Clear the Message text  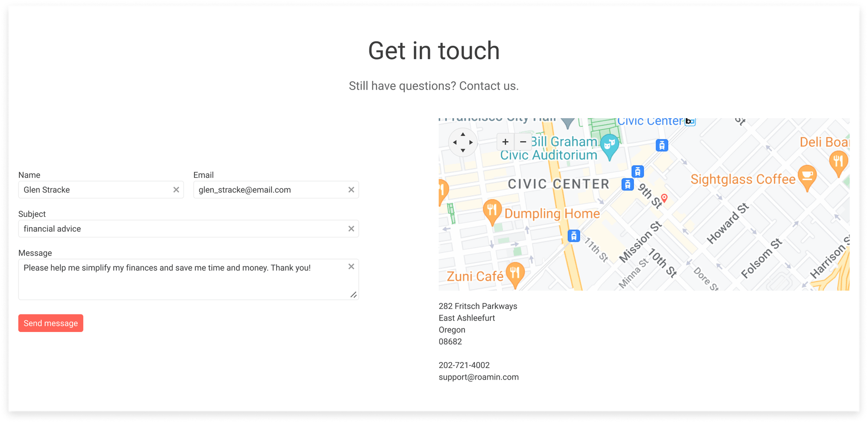(351, 266)
